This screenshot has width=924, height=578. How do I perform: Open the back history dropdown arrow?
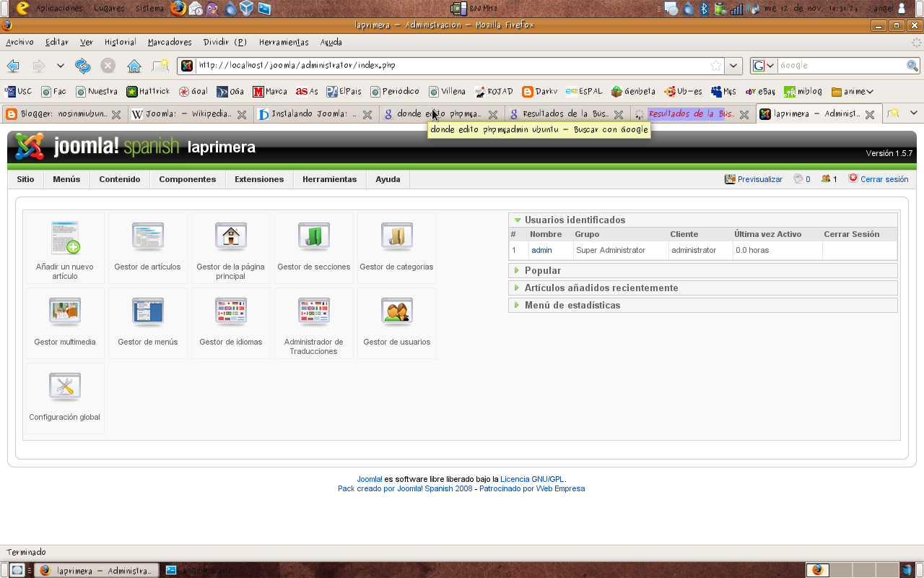pos(61,66)
